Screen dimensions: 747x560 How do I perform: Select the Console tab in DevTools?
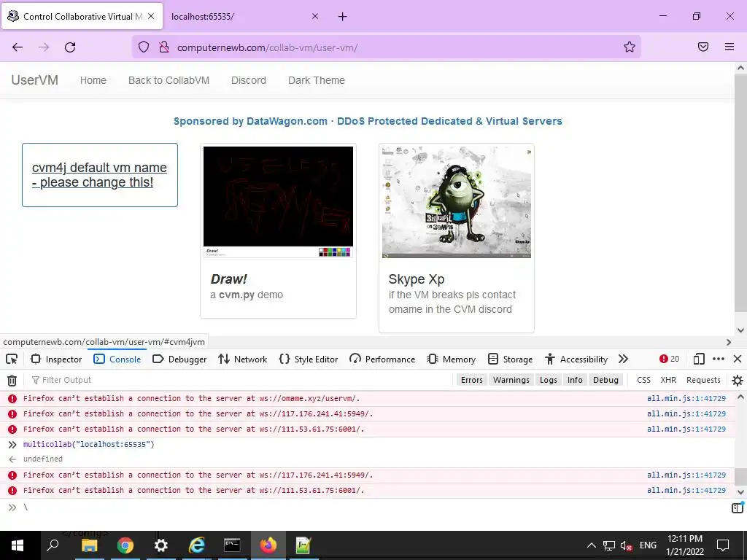click(117, 359)
